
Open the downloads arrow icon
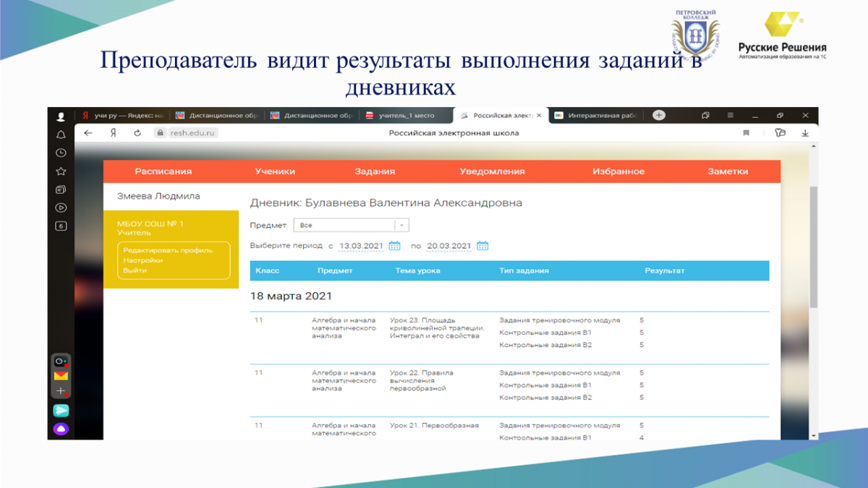[x=805, y=133]
